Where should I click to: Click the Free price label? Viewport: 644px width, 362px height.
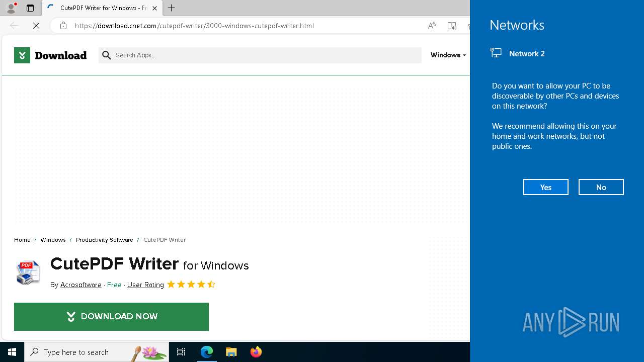coord(114,285)
